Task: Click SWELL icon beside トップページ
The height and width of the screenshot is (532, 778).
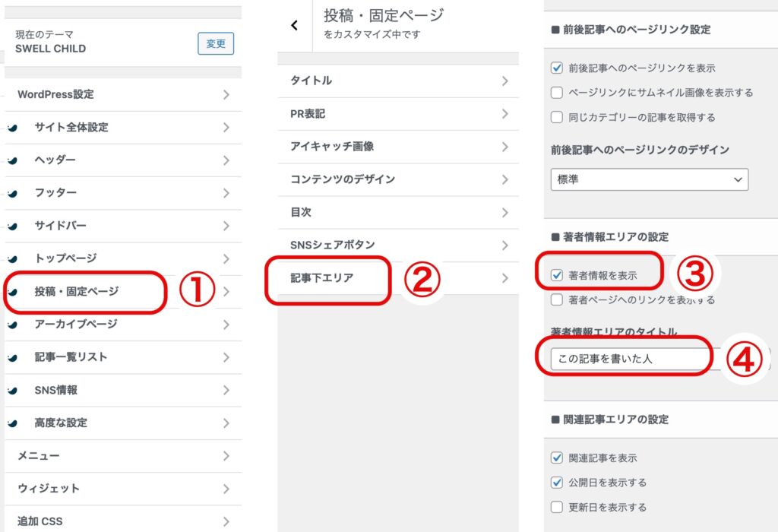Action: point(12,258)
